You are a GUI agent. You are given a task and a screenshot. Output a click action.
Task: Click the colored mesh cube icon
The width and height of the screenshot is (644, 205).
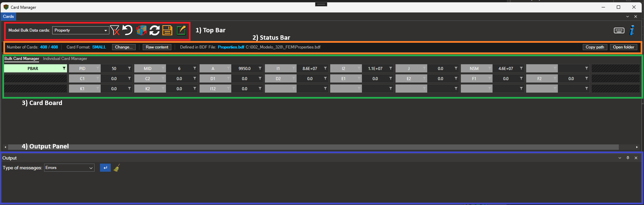coord(141,30)
